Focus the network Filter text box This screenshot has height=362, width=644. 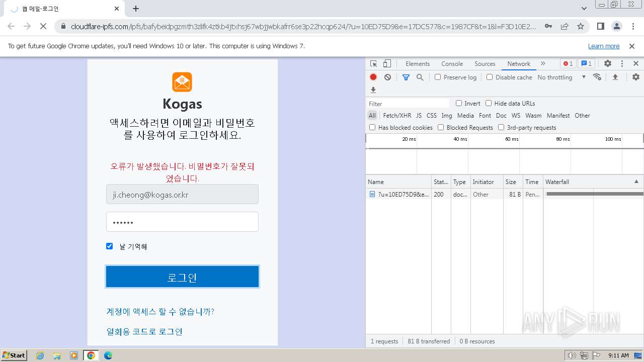(x=409, y=104)
